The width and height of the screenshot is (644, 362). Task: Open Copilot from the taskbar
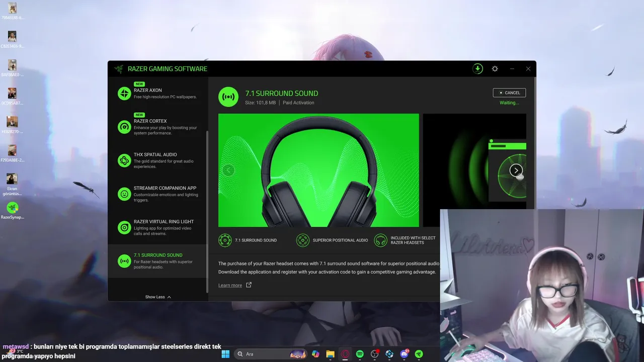pyautogui.click(x=315, y=354)
